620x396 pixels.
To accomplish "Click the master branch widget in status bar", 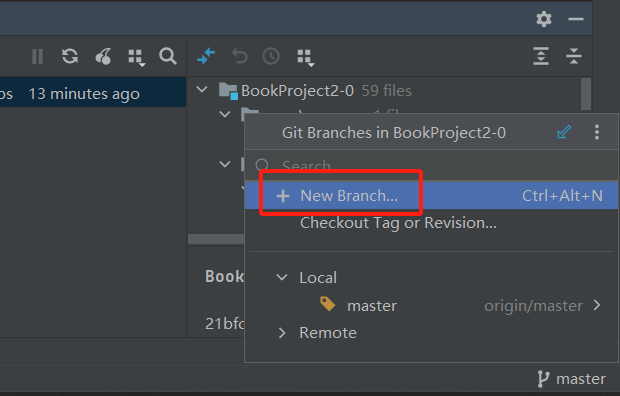I will point(571,379).
